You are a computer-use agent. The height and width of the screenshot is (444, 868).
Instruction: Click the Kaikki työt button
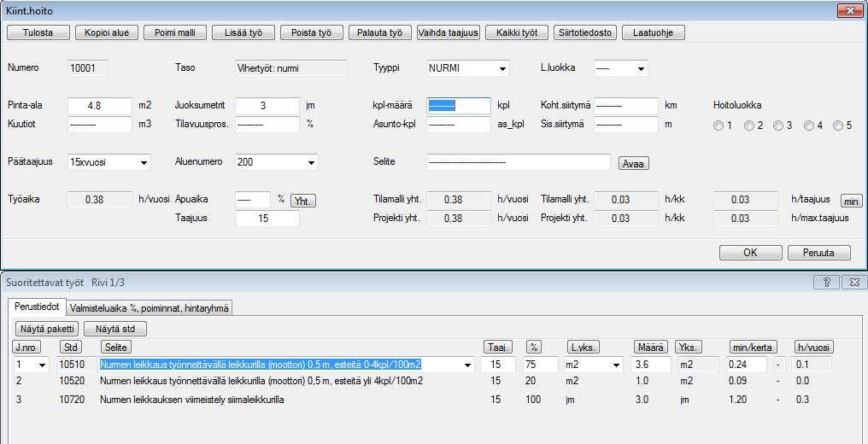517,32
